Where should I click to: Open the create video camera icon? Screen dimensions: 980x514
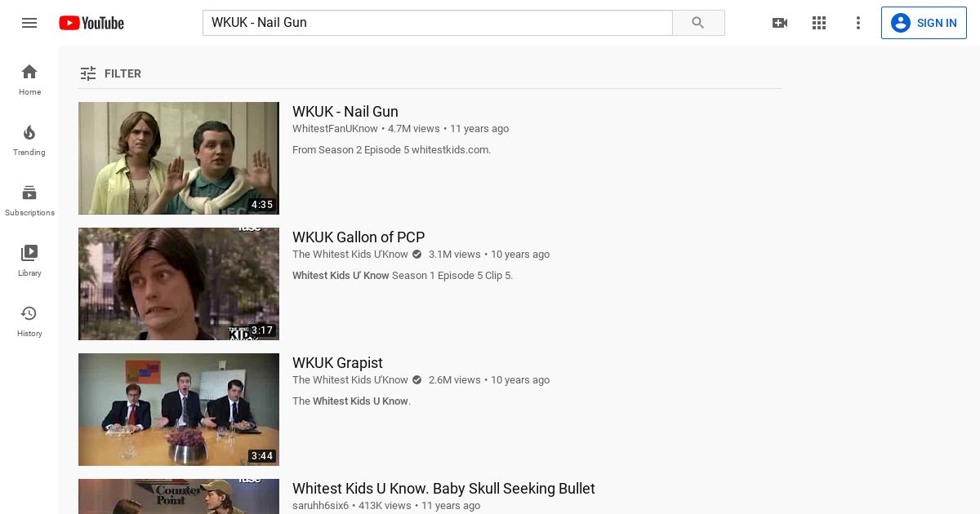780,23
